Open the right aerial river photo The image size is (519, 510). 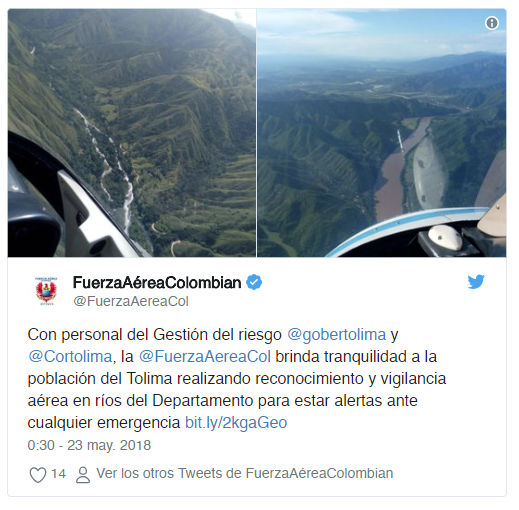tap(381, 133)
